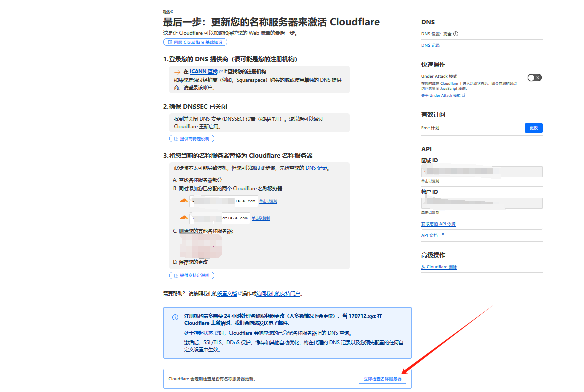This screenshot has width=584, height=392.
Task: Click the DNS setup info icon
Action: tap(456, 34)
